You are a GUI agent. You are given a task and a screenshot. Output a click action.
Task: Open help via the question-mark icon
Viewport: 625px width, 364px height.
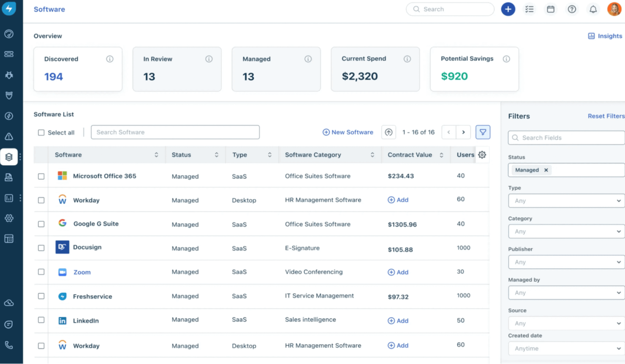[572, 9]
